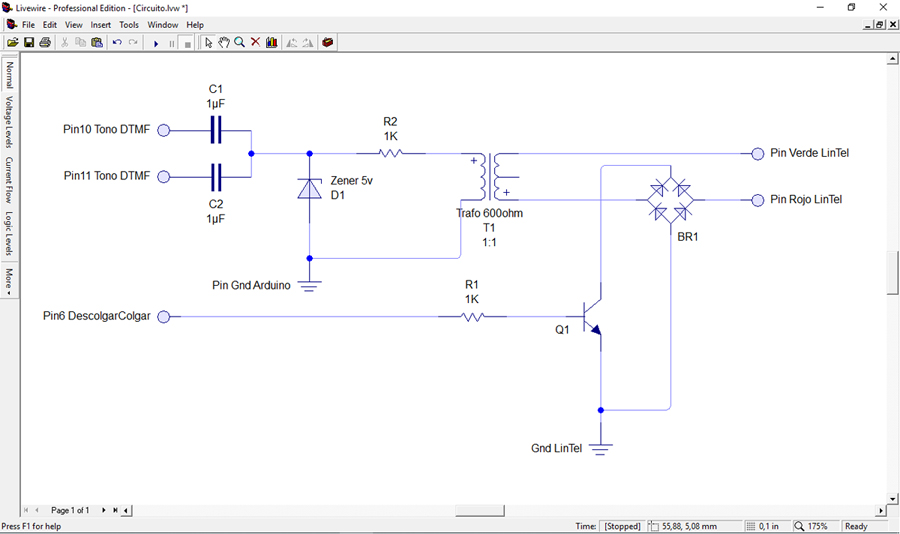
Task: Click the capacitor C2 component
Action: point(216,177)
